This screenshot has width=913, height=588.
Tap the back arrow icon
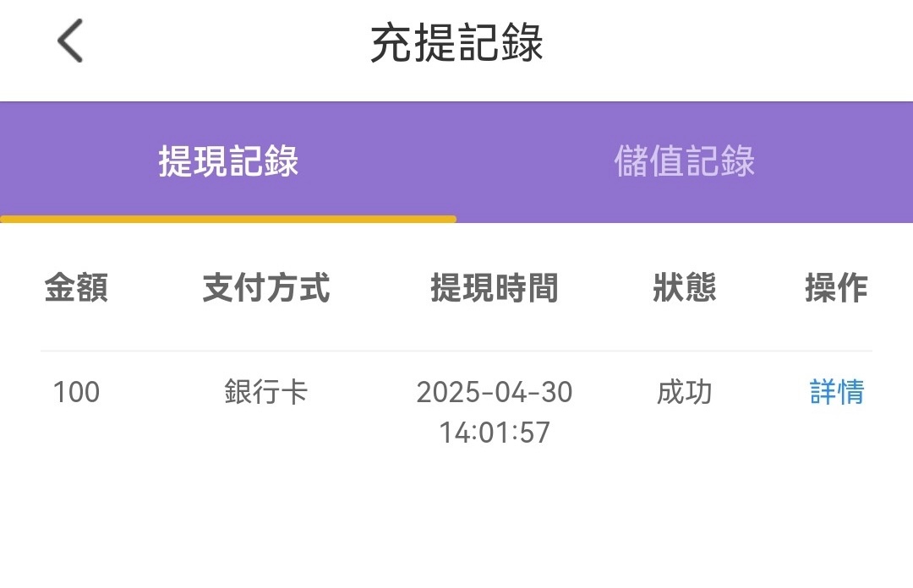tap(70, 41)
